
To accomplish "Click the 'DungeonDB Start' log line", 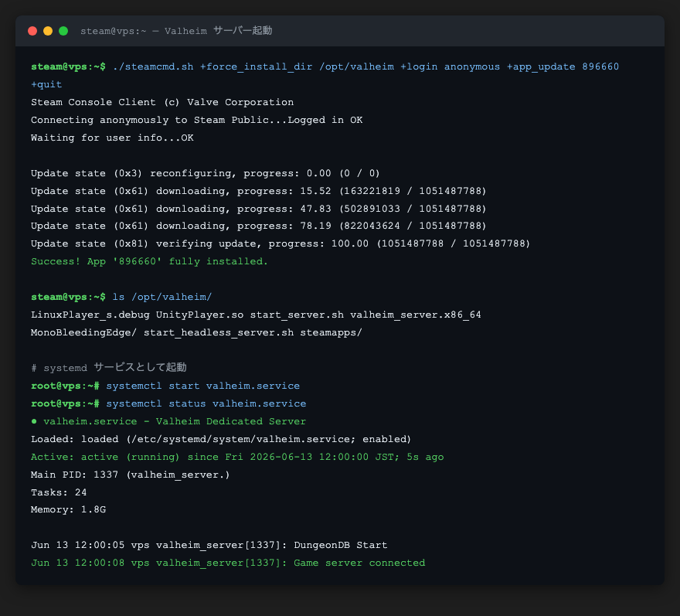I will click(209, 546).
